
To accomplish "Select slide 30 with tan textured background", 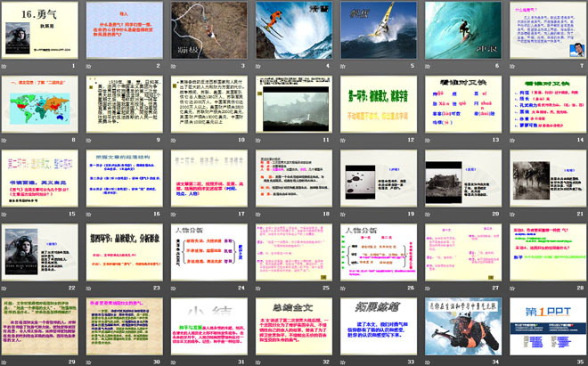I will click(x=125, y=326).
